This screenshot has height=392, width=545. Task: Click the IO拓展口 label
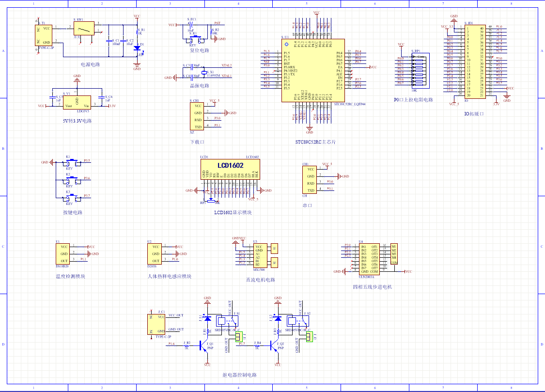(x=474, y=114)
